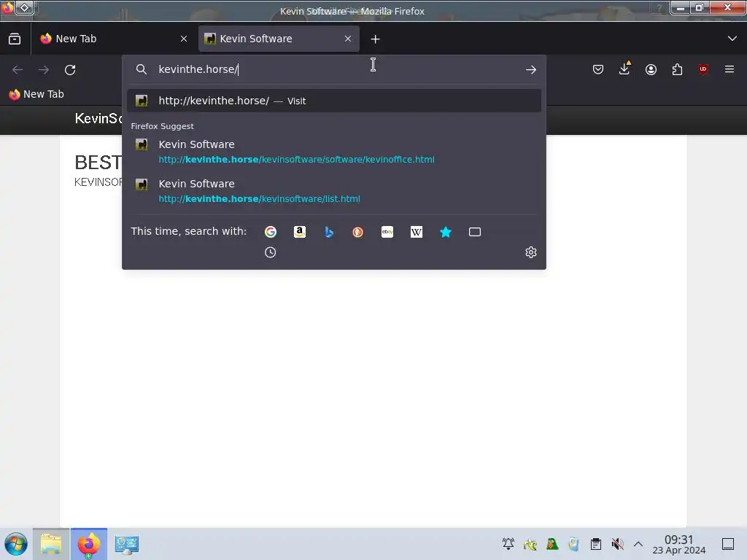Search this time with Amazon

(300, 232)
